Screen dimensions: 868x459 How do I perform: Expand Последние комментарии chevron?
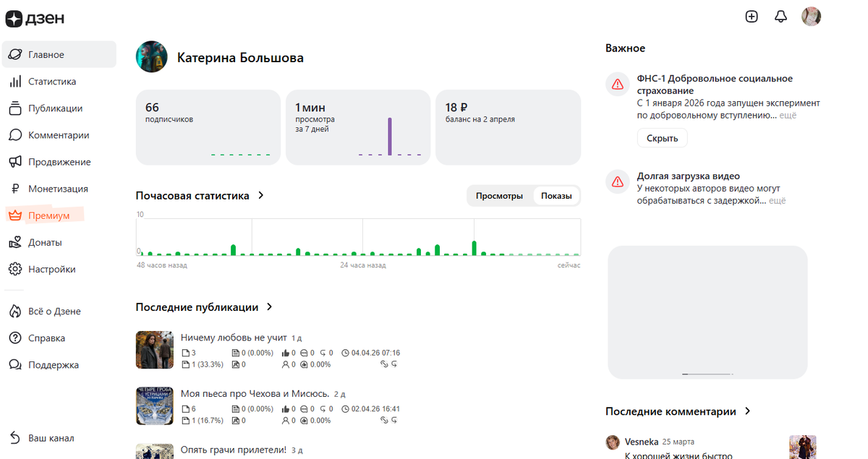747,411
